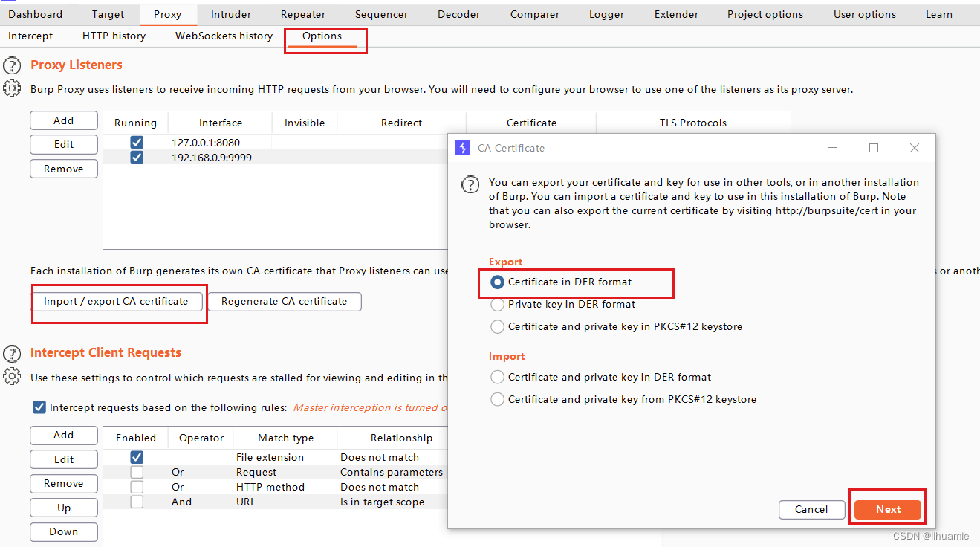
Task: Click Next in CA Certificate dialog
Action: [x=888, y=509]
